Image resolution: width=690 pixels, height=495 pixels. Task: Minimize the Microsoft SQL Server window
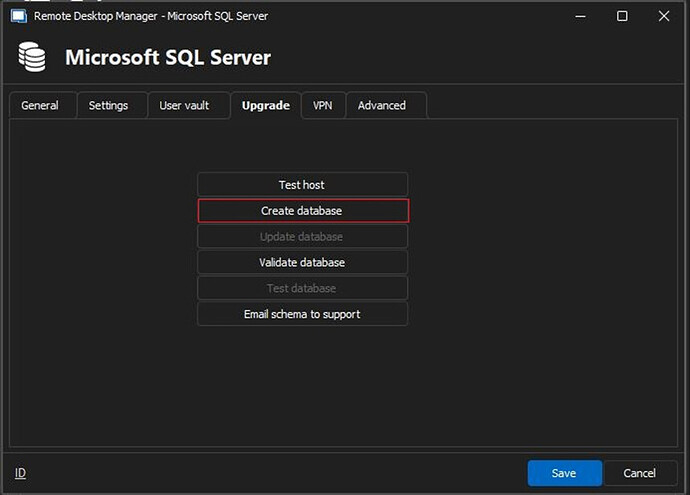[580, 16]
